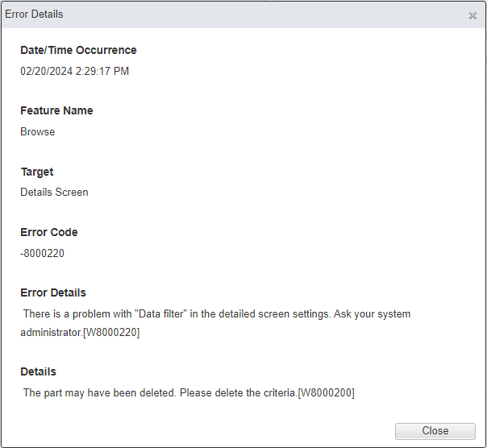Click the [W8000200] warning code
Viewport: 487px width, 448px height.
[x=326, y=392]
